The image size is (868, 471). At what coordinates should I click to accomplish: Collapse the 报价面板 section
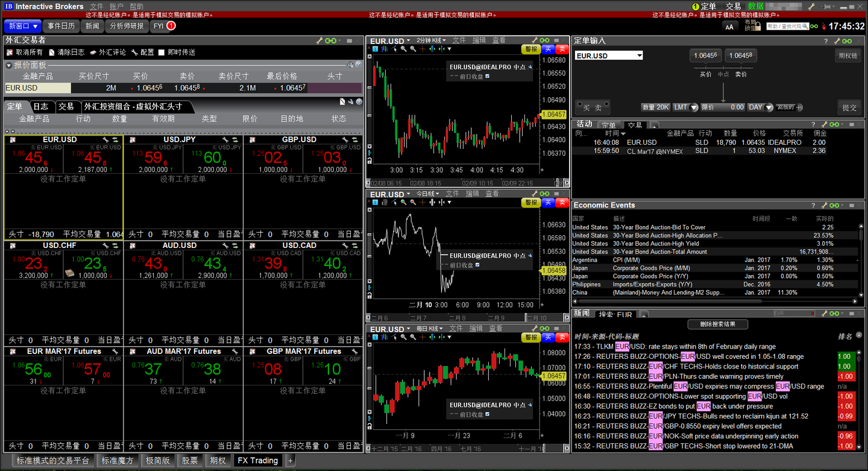point(8,65)
